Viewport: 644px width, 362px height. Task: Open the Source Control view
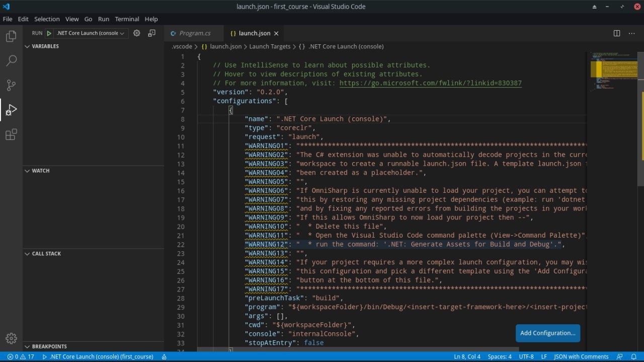point(11,85)
